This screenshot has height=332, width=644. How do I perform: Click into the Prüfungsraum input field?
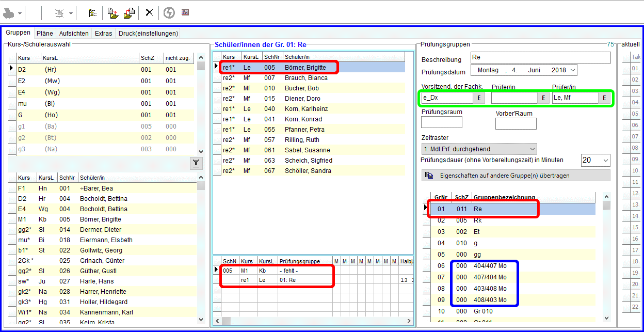[441, 122]
